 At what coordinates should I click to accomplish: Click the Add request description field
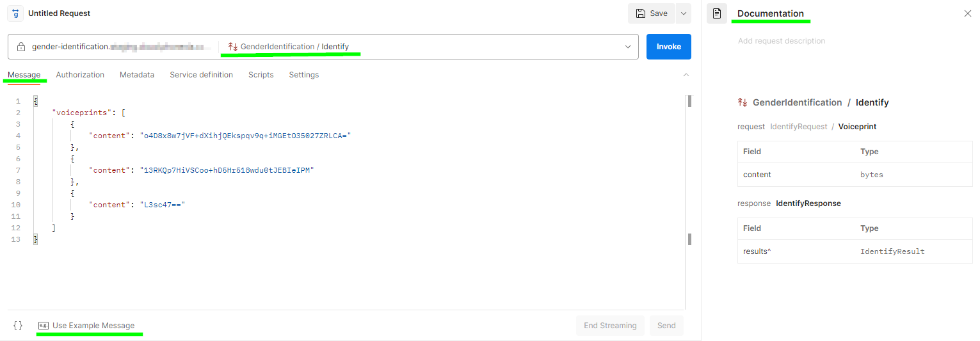tap(781, 41)
